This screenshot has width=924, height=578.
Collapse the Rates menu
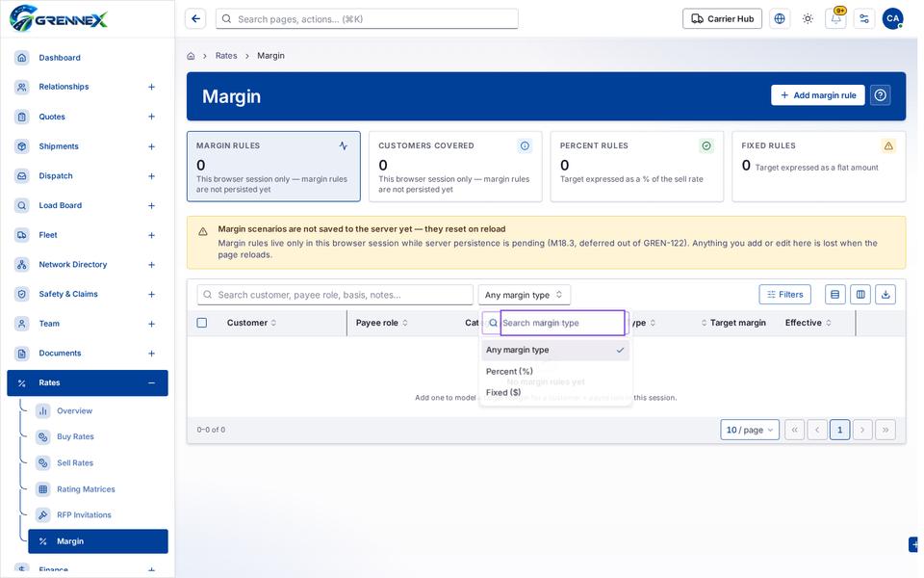pos(151,382)
